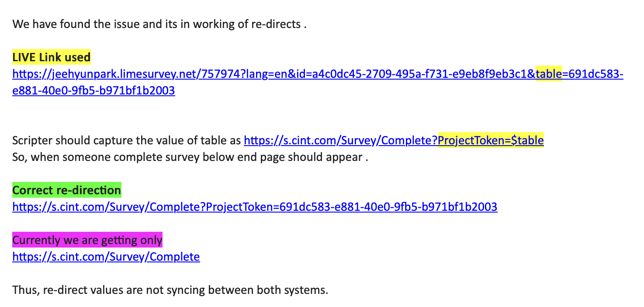Screen dimensions: 644x307
Task: Click the word "re-directs" in the first sentence
Action: tap(276, 24)
